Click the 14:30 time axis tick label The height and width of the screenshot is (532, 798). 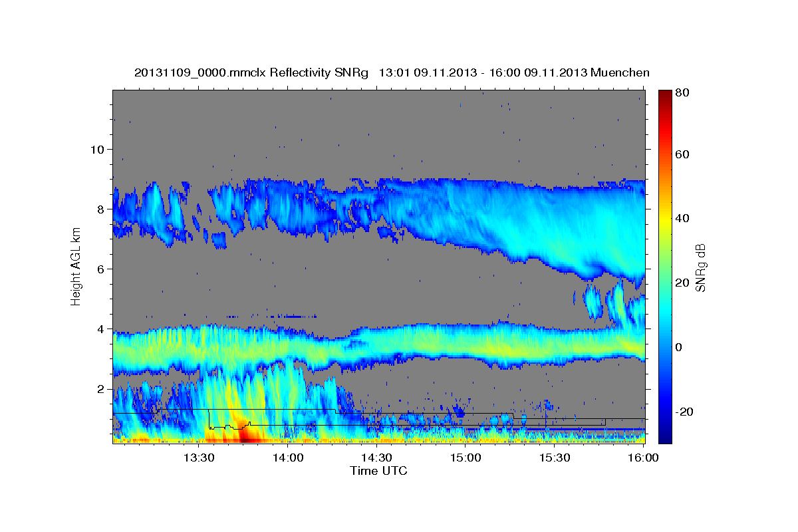pos(376,458)
